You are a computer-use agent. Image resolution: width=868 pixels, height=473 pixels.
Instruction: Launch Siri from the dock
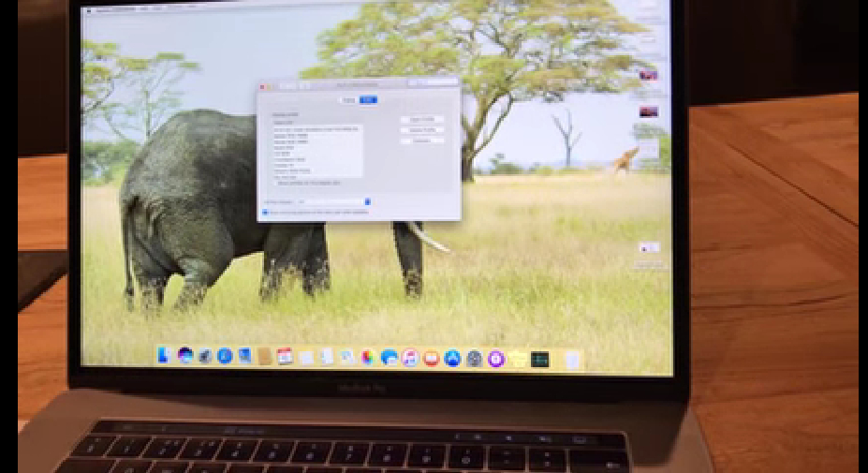pyautogui.click(x=184, y=356)
